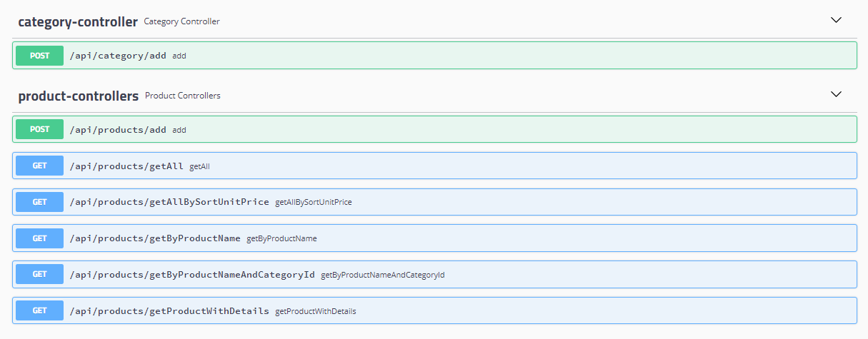Click 'add' summary in category add row
Screen dimensions: 868x339
coord(179,56)
